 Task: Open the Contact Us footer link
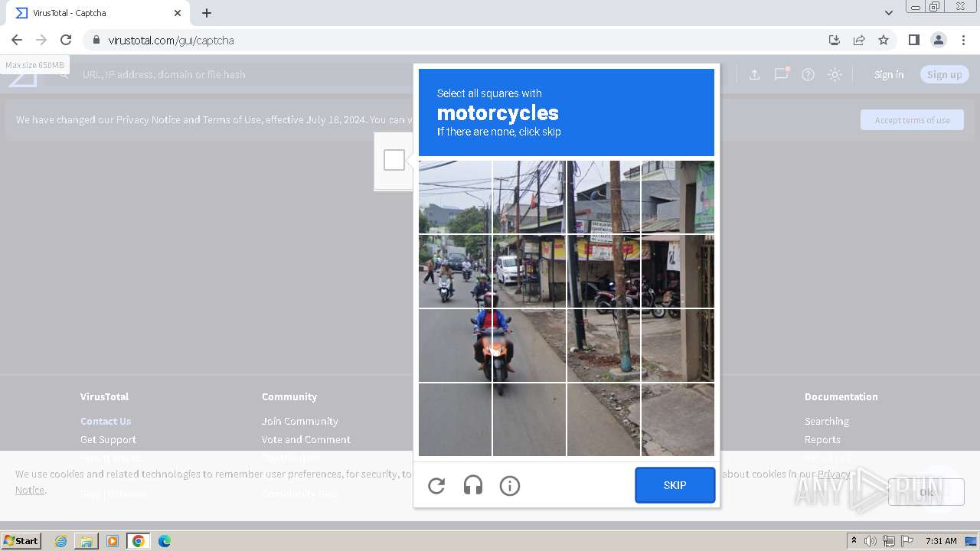pyautogui.click(x=106, y=421)
